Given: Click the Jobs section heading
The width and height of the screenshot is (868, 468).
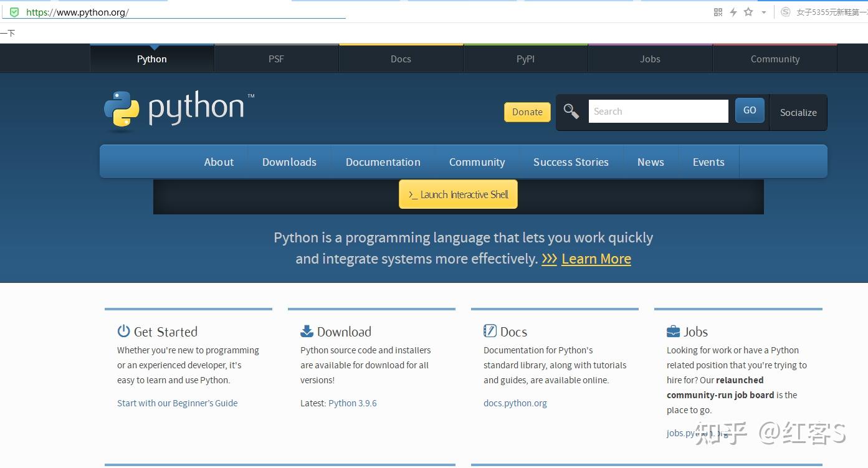Looking at the screenshot, I should 696,332.
